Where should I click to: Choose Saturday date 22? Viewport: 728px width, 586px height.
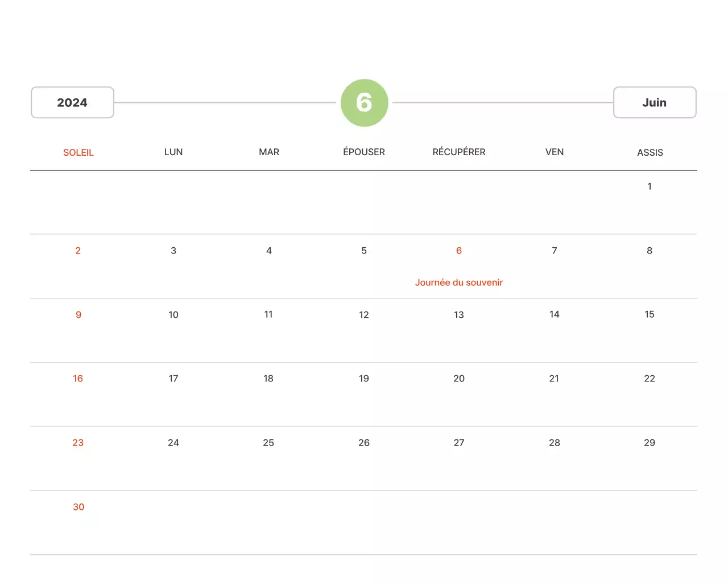(650, 379)
